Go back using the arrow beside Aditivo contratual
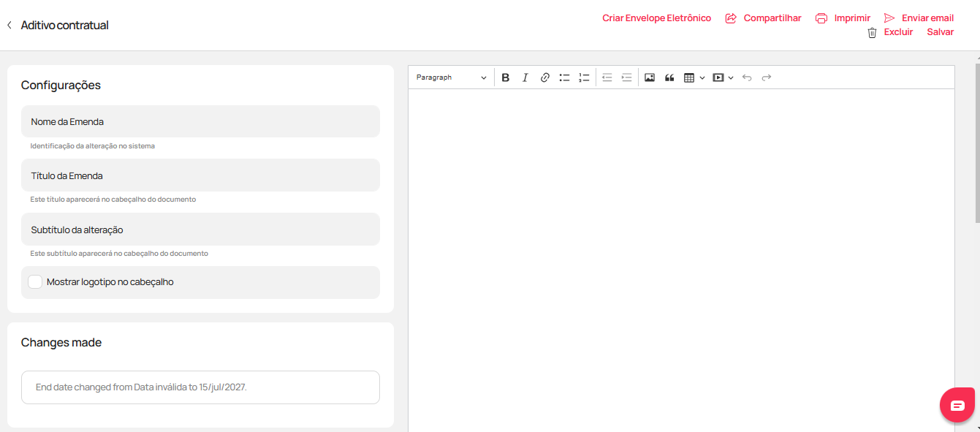This screenshot has height=432, width=980. [x=10, y=25]
